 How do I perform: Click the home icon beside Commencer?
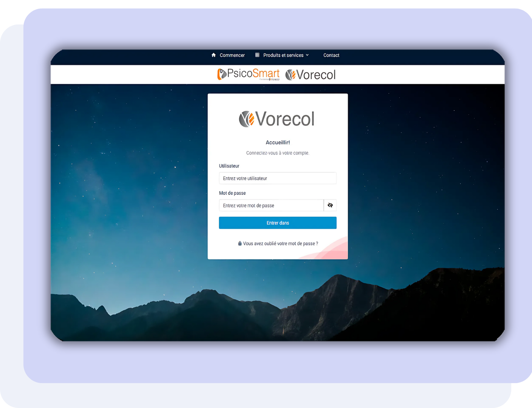point(213,55)
